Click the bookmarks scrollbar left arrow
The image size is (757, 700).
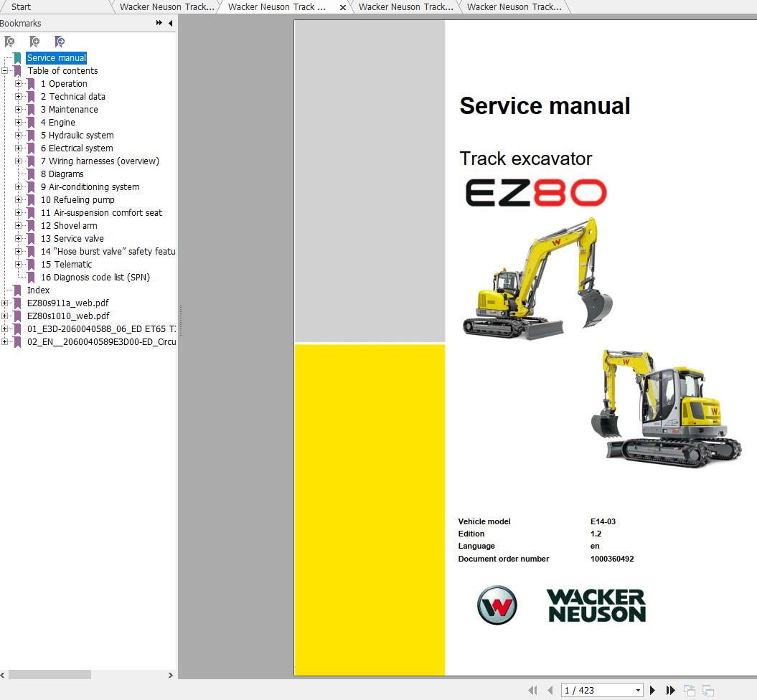coord(3,675)
